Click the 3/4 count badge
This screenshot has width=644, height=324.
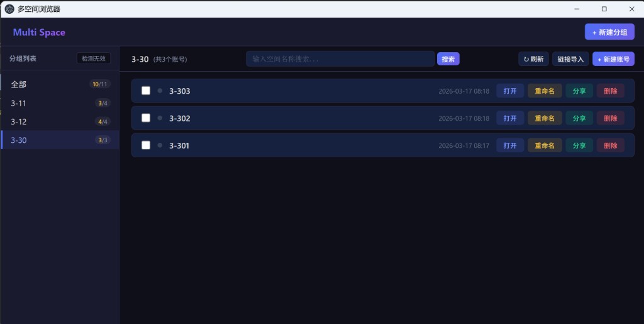point(103,103)
